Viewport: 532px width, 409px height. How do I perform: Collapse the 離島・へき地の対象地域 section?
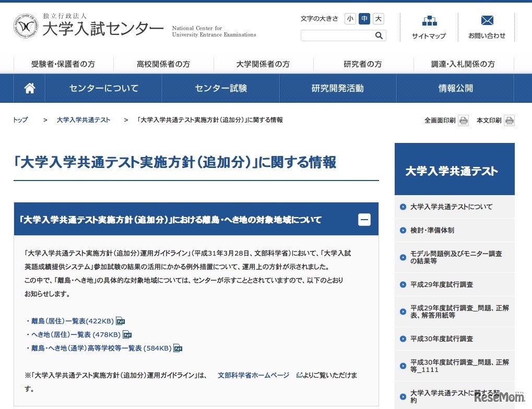(x=364, y=220)
